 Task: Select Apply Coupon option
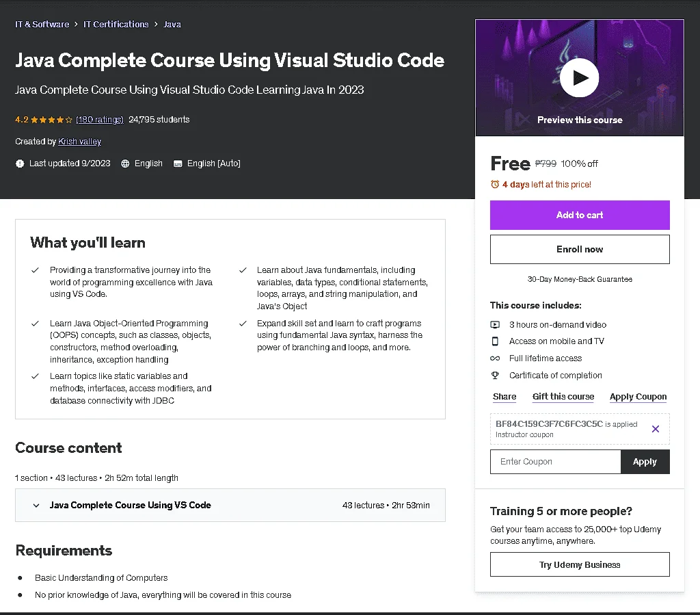click(x=638, y=397)
